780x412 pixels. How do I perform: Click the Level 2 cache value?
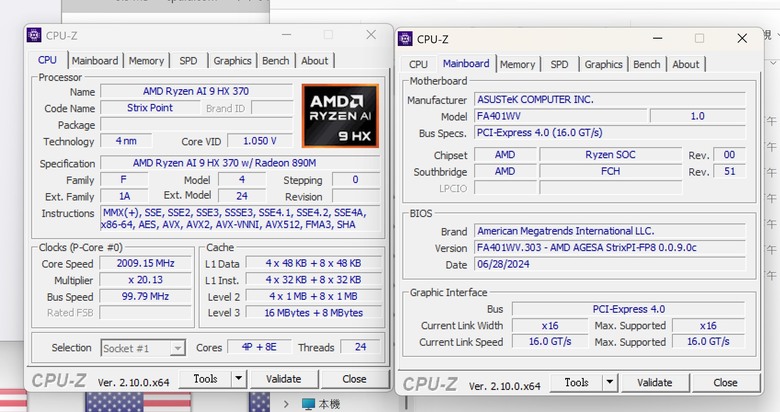click(313, 296)
